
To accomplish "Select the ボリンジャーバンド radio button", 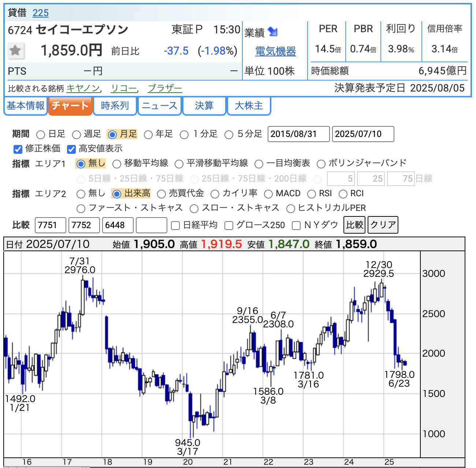I will [x=321, y=164].
